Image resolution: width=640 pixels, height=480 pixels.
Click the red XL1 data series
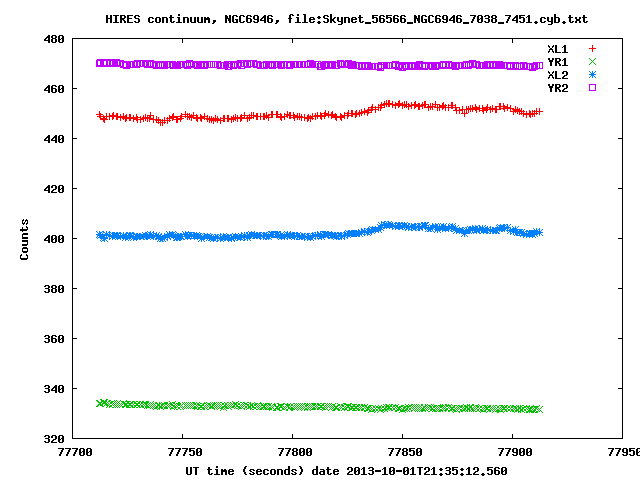[320, 116]
